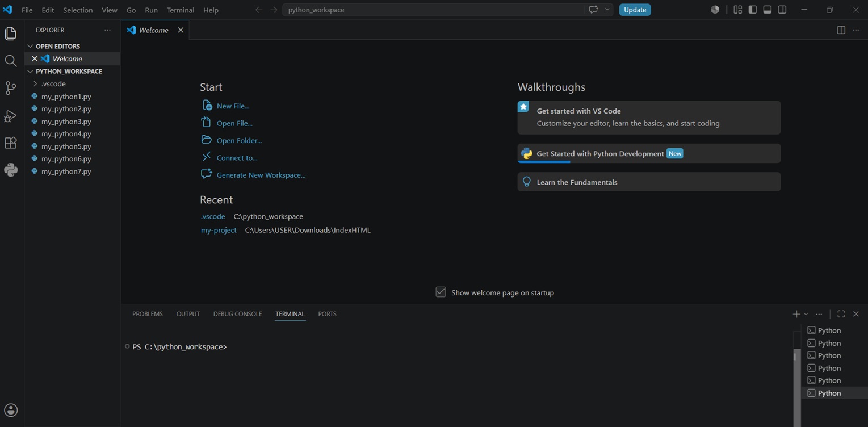This screenshot has height=427, width=868.
Task: Open the Extensions view icon
Action: coord(11,143)
